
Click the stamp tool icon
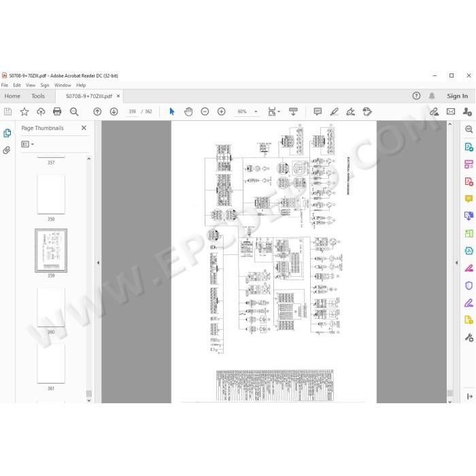pyautogui.click(x=367, y=112)
